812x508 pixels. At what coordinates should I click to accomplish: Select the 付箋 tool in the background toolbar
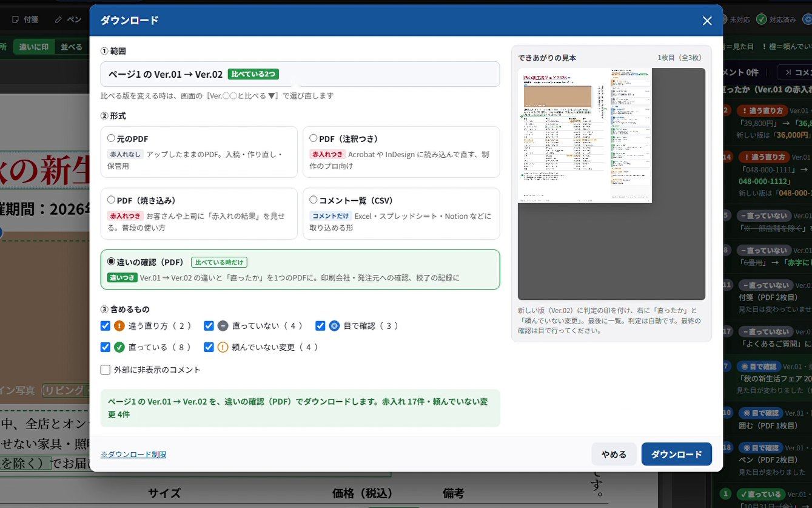coord(25,19)
